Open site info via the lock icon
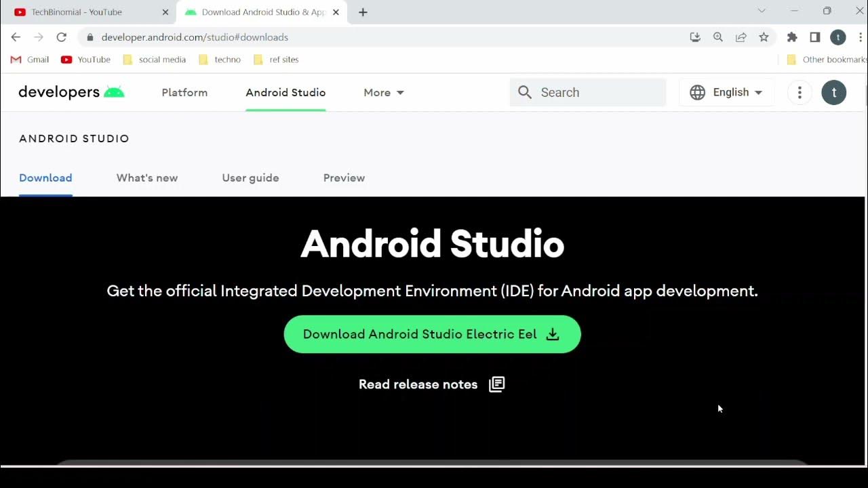This screenshot has width=868, height=488. 90,37
